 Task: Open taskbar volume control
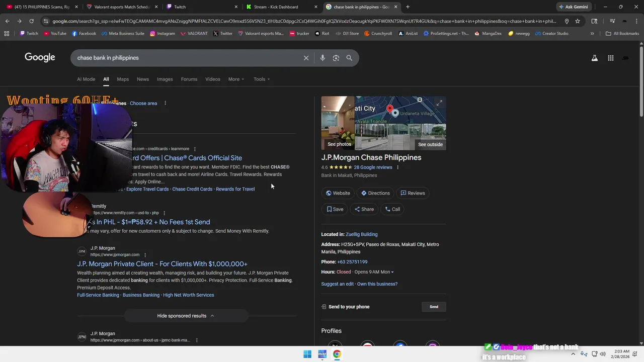(x=603, y=354)
